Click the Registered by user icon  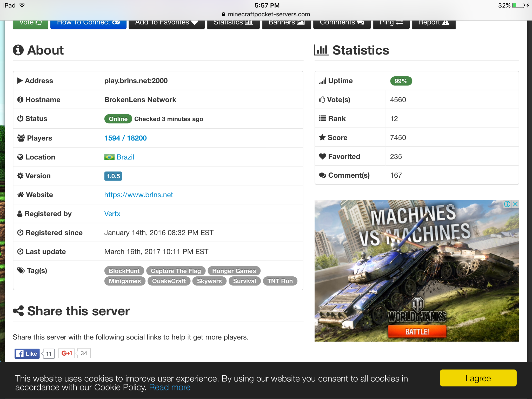tap(20, 214)
